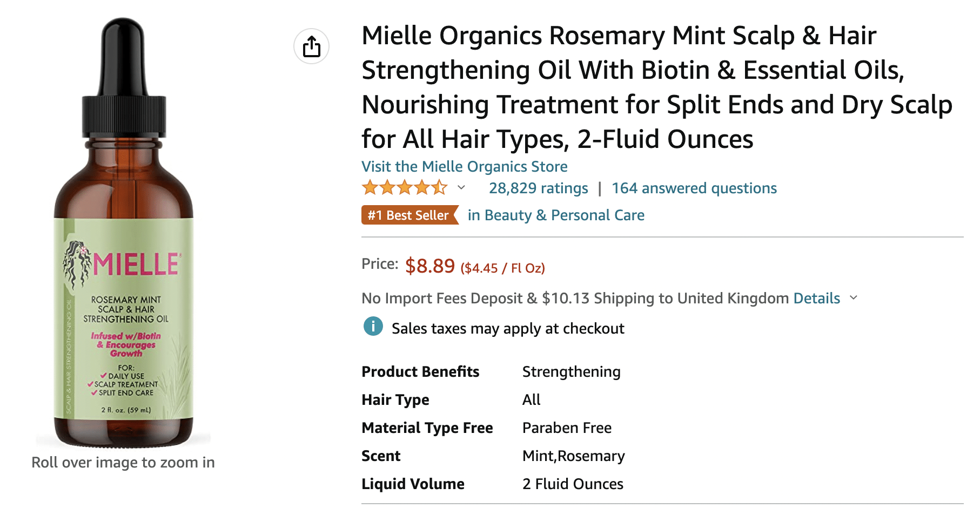
Task: Open 28,829 ratings link
Action: 538,188
